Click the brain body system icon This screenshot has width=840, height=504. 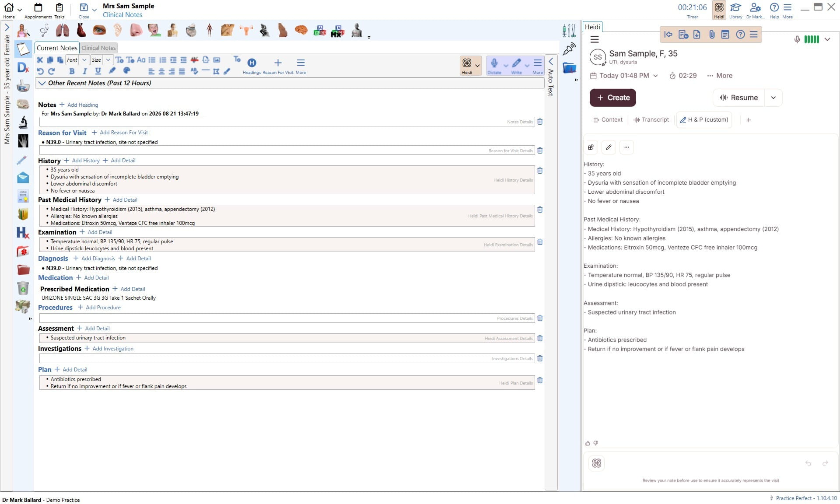point(301,30)
